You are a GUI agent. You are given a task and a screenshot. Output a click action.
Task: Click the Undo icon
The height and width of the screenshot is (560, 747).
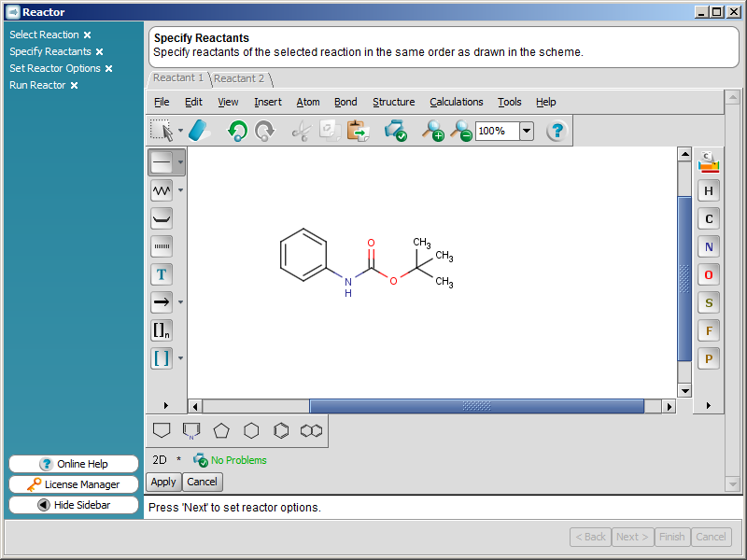pyautogui.click(x=237, y=131)
